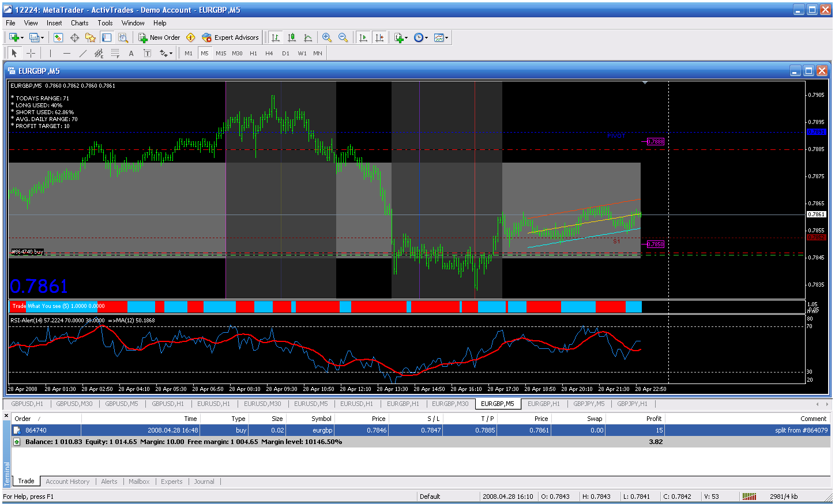
Task: Zoom in on the chart
Action: coord(327,37)
